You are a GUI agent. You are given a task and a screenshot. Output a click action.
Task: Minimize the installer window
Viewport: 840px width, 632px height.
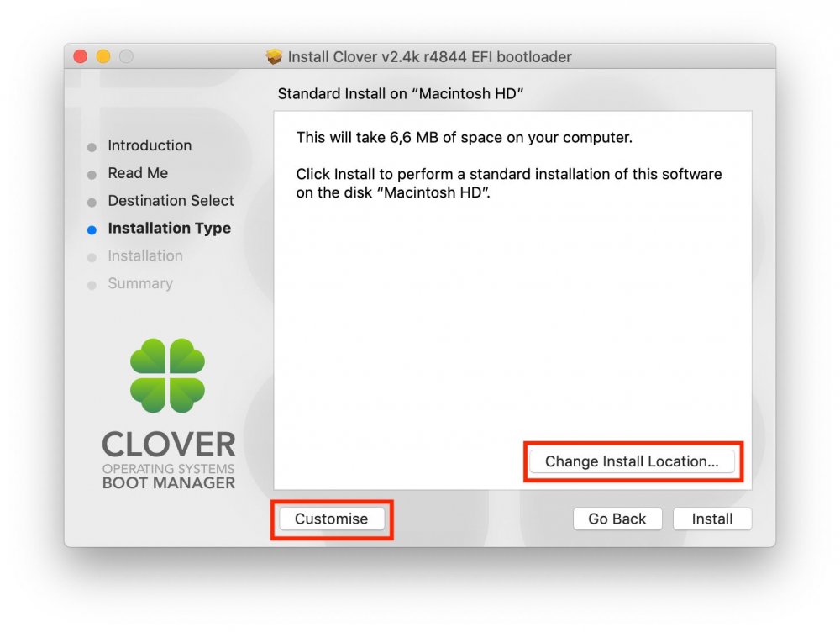(103, 56)
